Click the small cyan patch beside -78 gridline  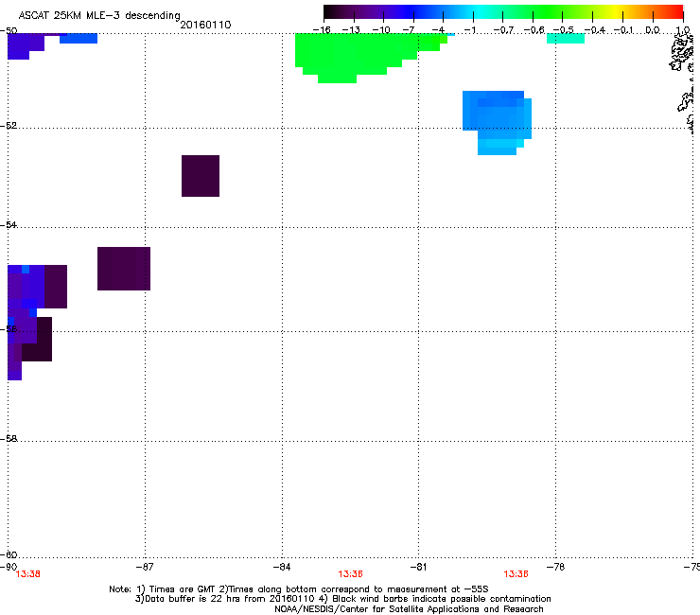[566, 39]
